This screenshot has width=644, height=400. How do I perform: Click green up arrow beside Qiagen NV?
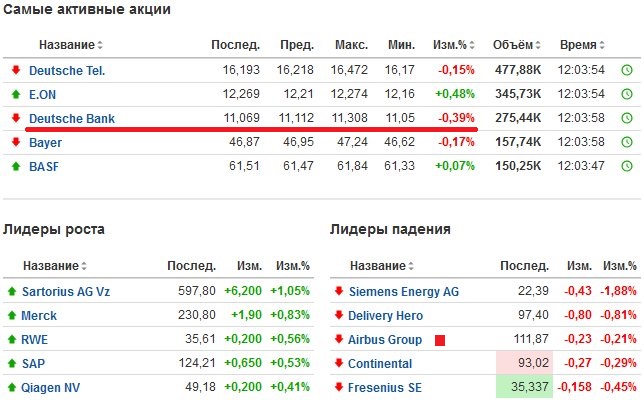click(x=12, y=387)
